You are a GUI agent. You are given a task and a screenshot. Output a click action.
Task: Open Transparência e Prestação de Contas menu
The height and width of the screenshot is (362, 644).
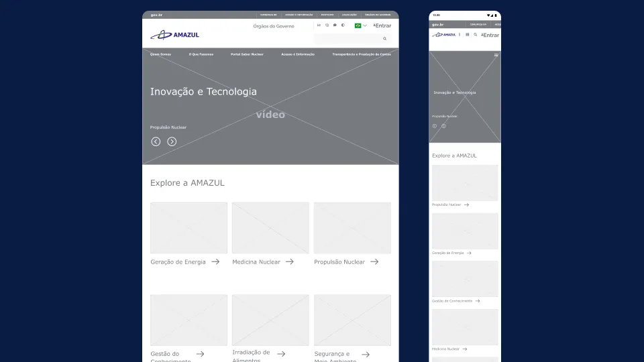point(361,54)
